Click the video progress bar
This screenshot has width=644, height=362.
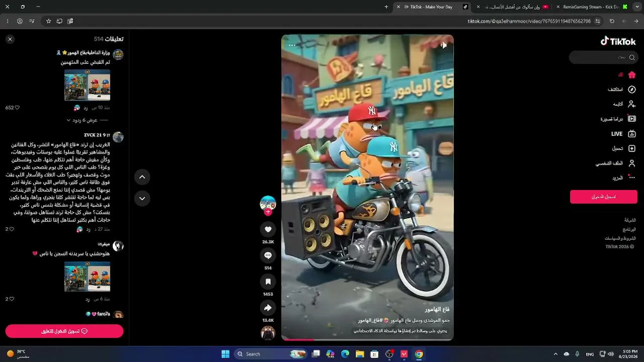point(367,339)
